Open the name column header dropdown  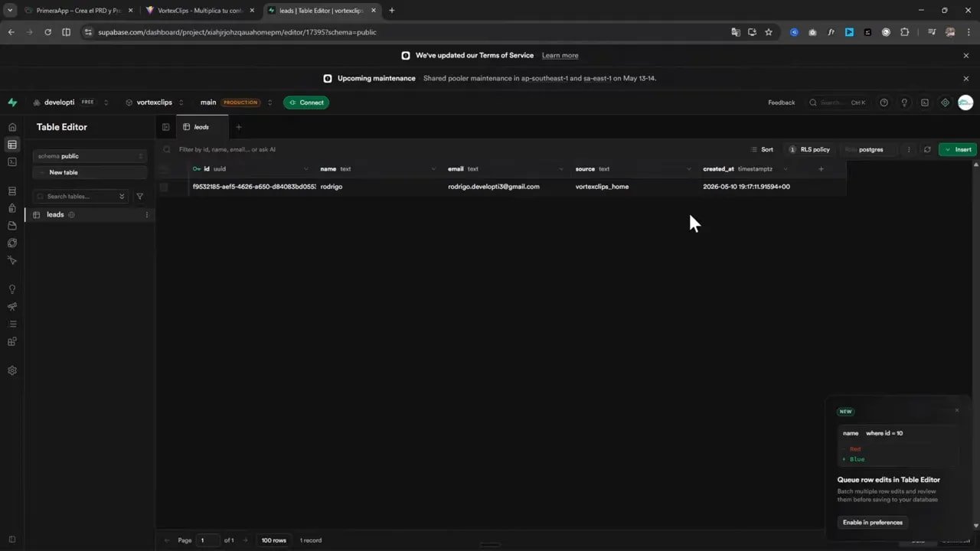tap(433, 169)
